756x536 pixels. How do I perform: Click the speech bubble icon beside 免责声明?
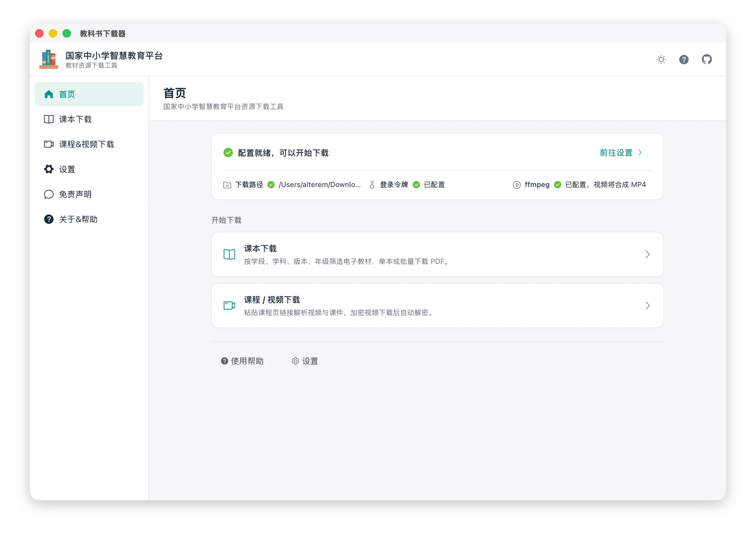[x=49, y=194]
